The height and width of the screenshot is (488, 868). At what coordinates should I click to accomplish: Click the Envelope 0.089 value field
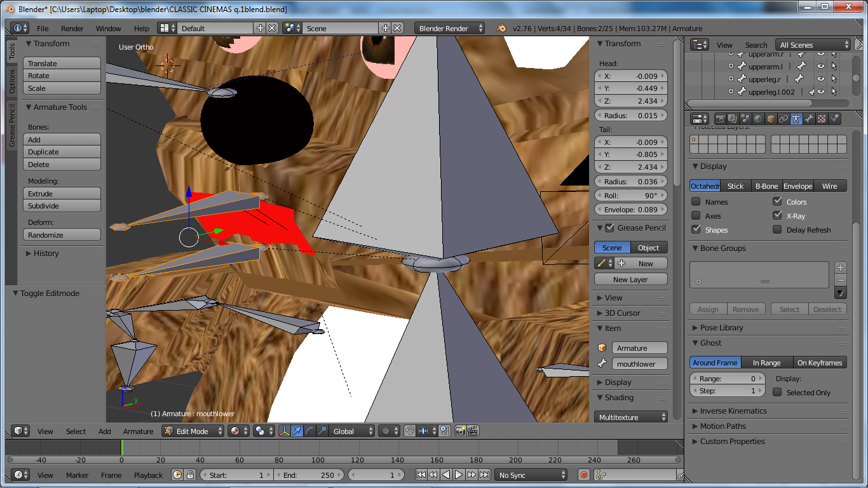tap(631, 210)
